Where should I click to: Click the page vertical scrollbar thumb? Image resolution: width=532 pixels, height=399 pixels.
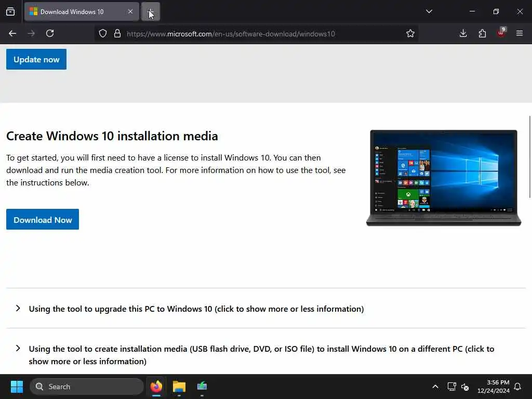click(529, 156)
